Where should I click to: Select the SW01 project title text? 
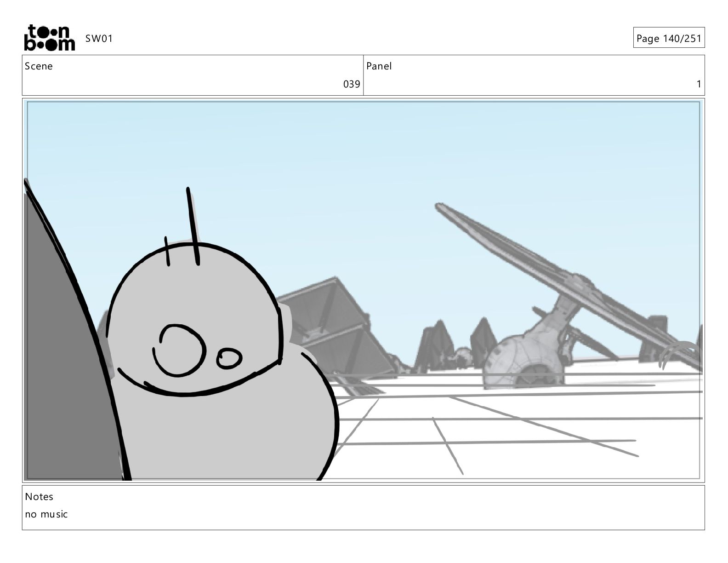99,39
